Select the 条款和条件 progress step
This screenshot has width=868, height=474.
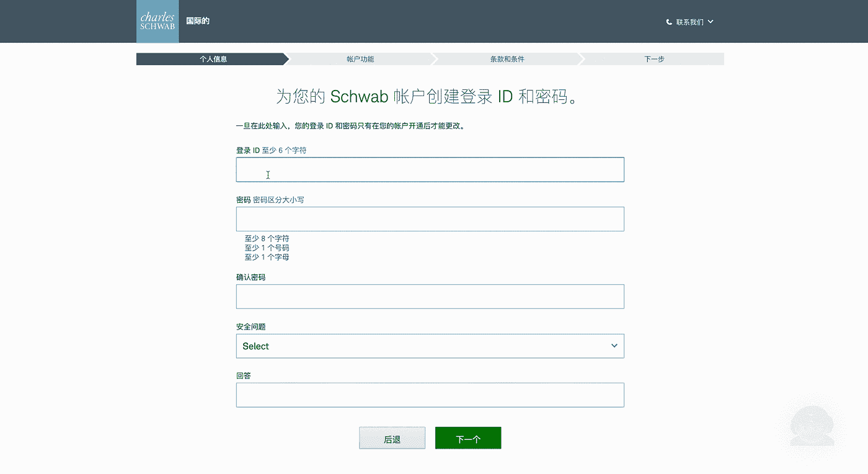tap(507, 59)
